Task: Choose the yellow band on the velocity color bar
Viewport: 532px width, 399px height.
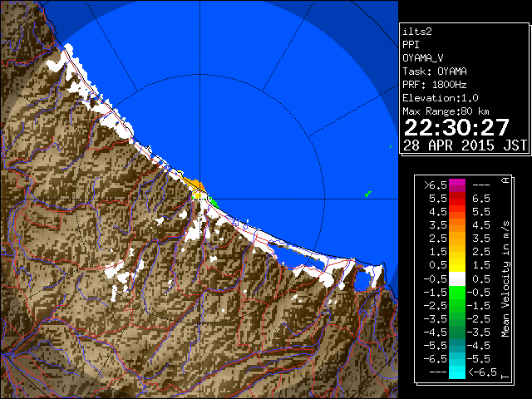Action: 457,265
